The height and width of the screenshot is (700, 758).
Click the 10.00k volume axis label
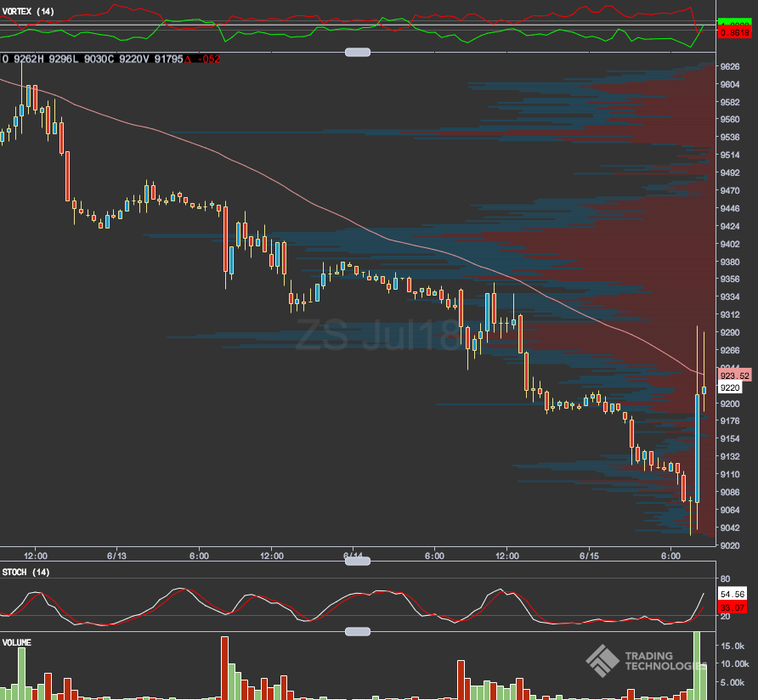(x=735, y=664)
